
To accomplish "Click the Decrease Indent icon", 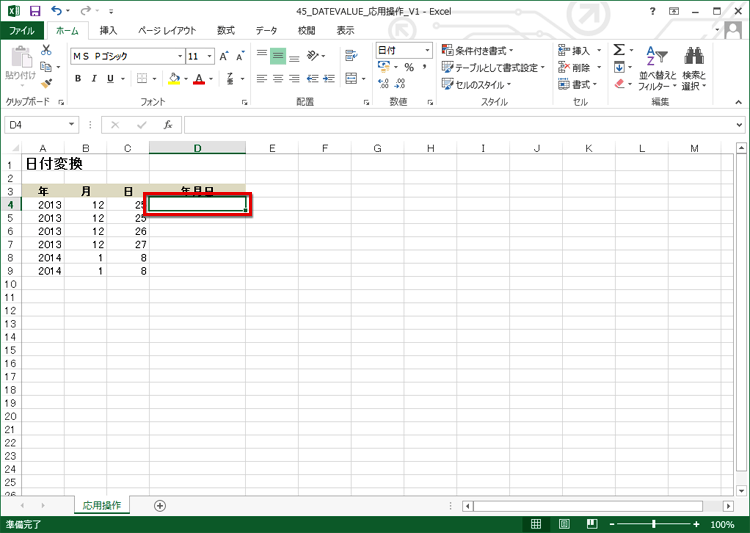I will coord(312,78).
